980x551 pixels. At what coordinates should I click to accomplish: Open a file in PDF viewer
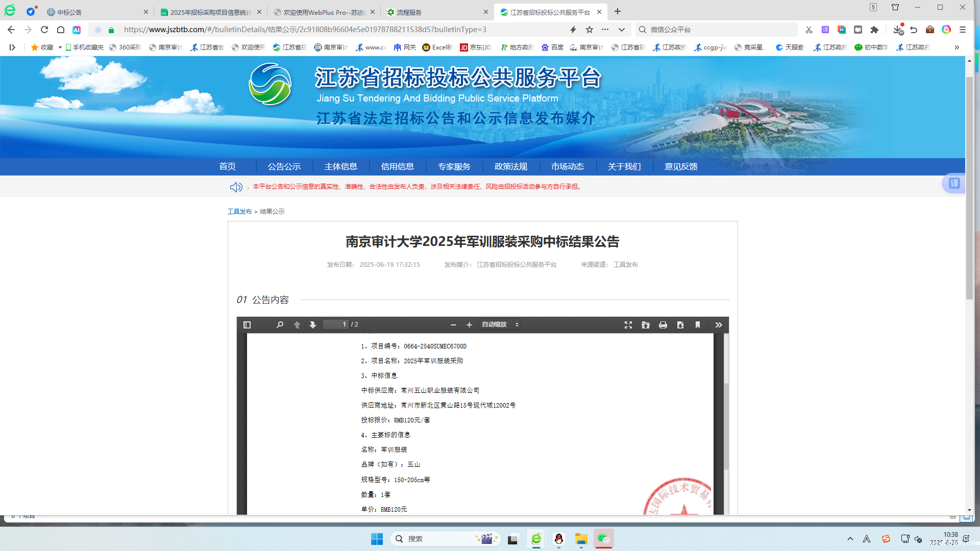click(x=646, y=325)
